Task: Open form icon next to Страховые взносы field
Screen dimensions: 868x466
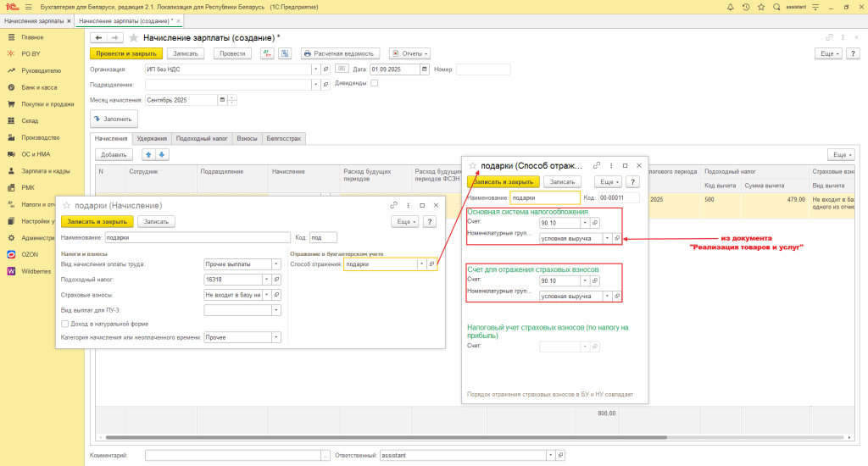Action: (276, 295)
